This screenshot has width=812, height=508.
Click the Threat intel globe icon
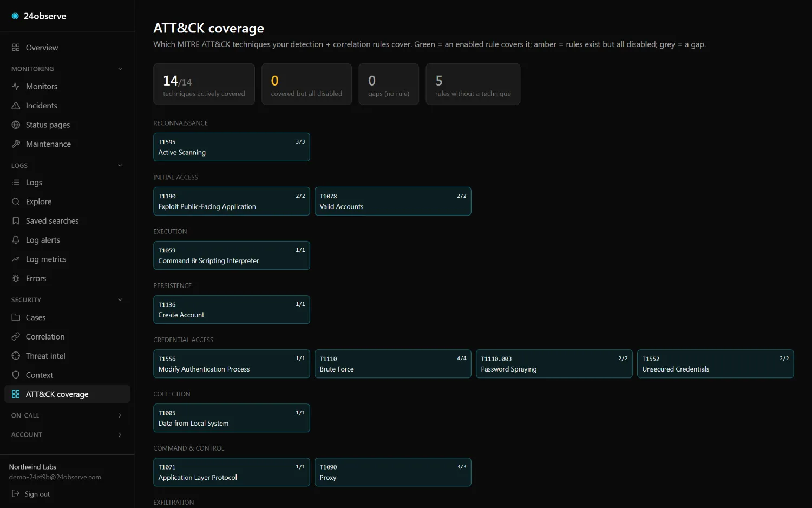tap(16, 356)
